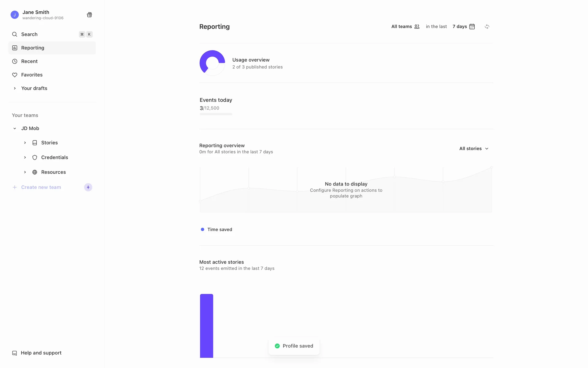This screenshot has height=368, width=588.
Task: Open Favorites in the sidebar
Action: coord(32,75)
